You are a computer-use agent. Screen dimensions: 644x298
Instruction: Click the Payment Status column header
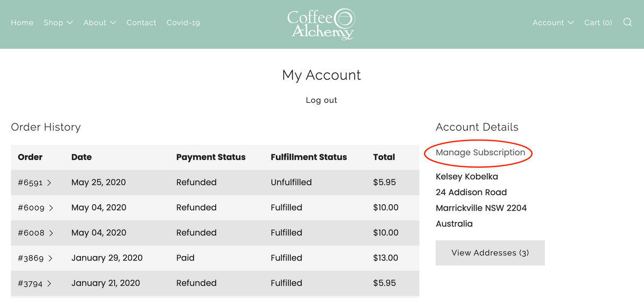click(211, 157)
